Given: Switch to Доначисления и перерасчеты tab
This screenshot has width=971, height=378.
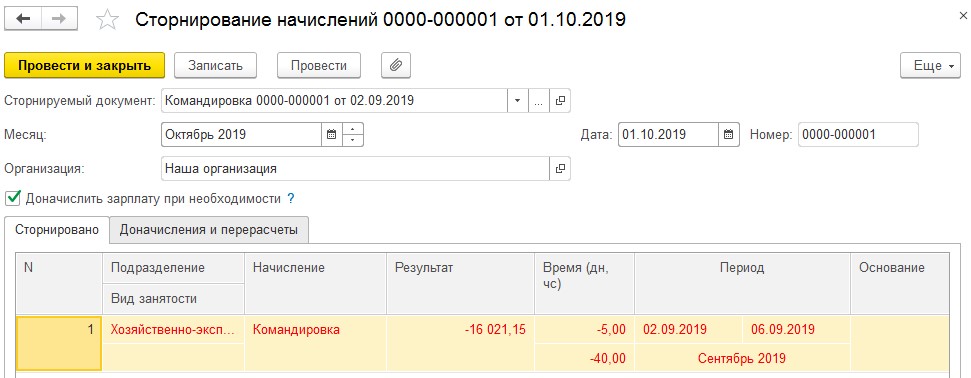Looking at the screenshot, I should tap(209, 230).
